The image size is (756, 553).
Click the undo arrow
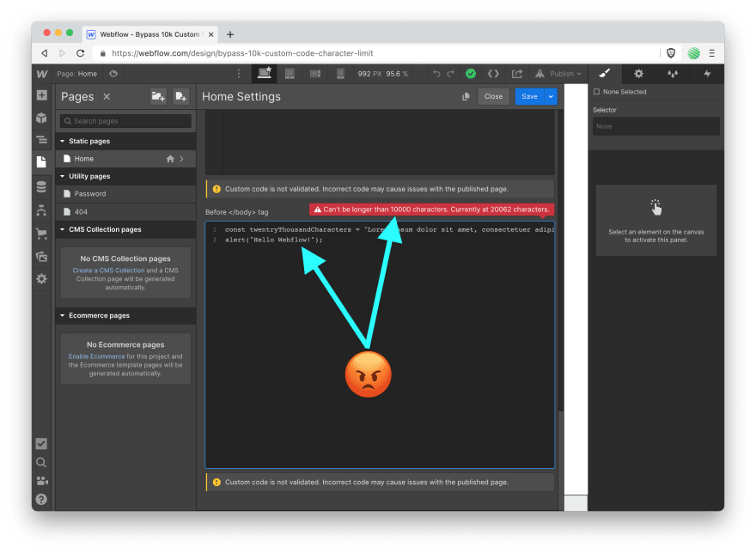click(x=436, y=74)
